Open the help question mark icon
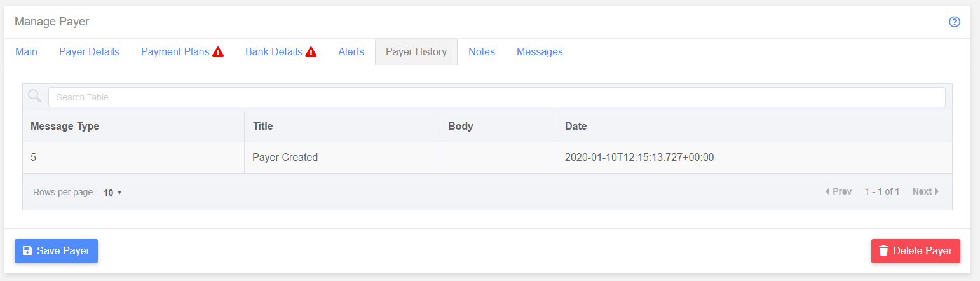The image size is (980, 281). [954, 22]
